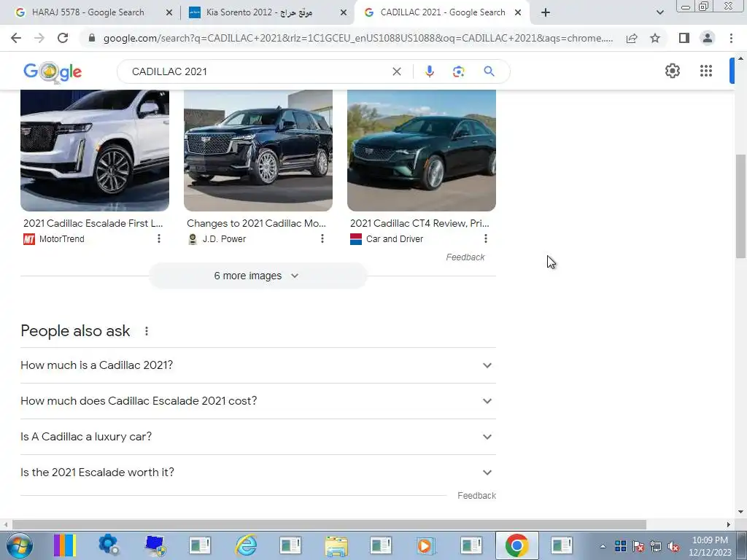Select the CADILLAC 2021 Google Search tab
Viewport: 747px width, 560px height.
tap(443, 12)
